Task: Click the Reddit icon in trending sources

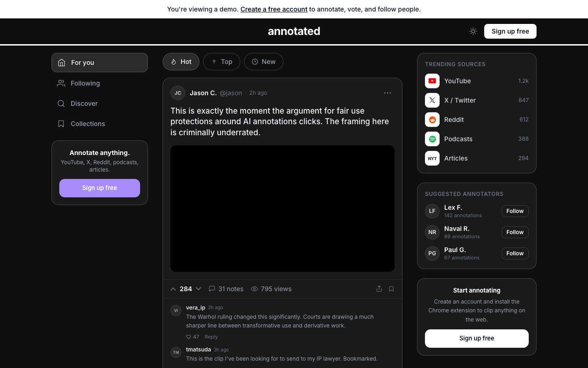Action: (432, 120)
